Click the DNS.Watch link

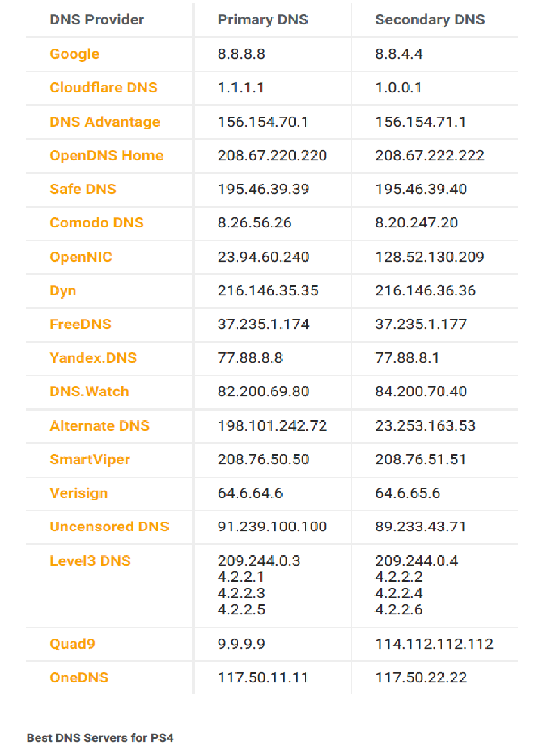click(x=89, y=391)
